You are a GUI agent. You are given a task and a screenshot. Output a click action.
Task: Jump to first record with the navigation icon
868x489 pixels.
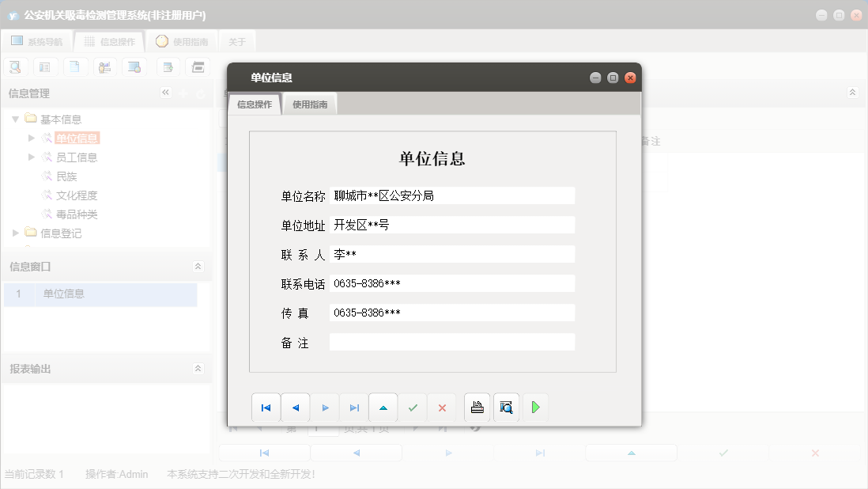[x=266, y=407]
